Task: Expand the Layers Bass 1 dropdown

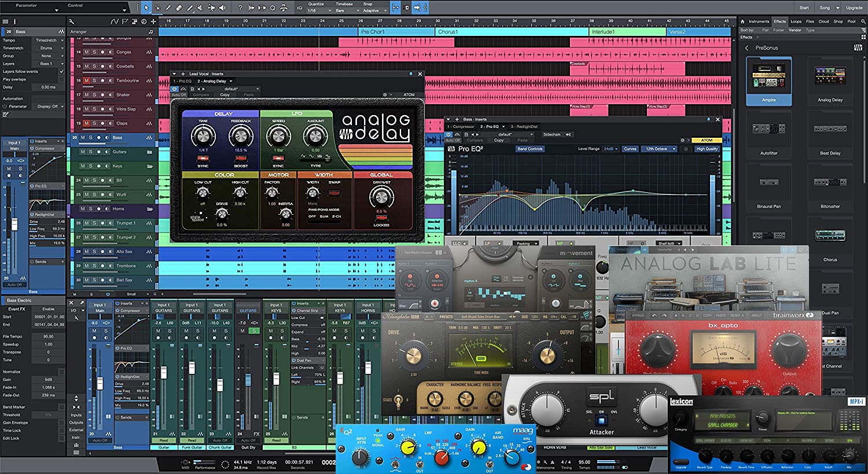Action: coord(63,63)
